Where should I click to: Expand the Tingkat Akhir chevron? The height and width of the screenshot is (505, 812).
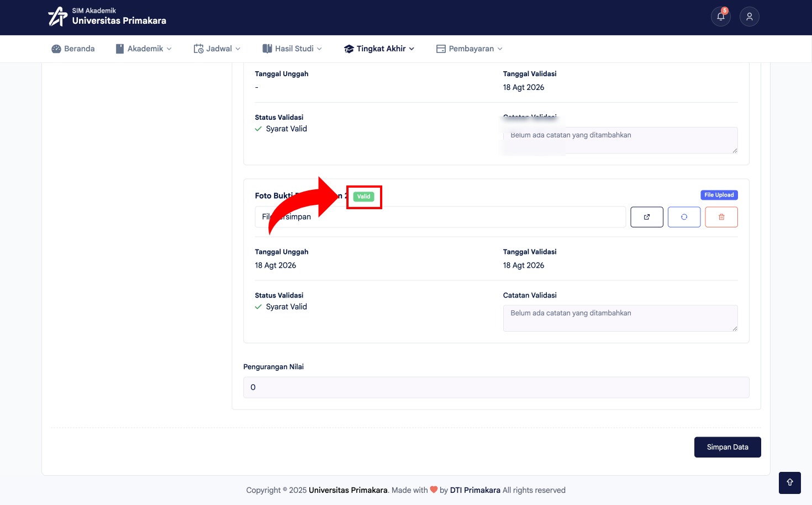[x=412, y=49]
